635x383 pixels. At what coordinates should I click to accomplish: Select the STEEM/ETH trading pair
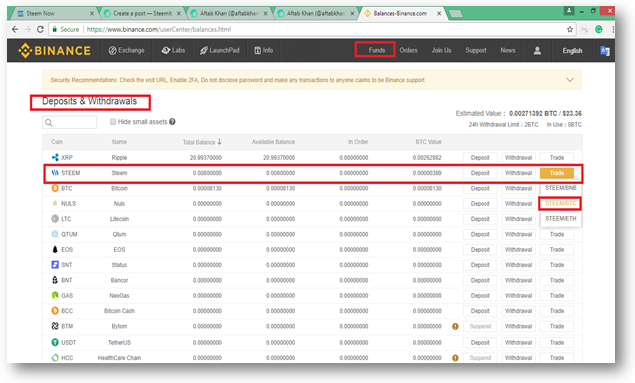click(560, 219)
